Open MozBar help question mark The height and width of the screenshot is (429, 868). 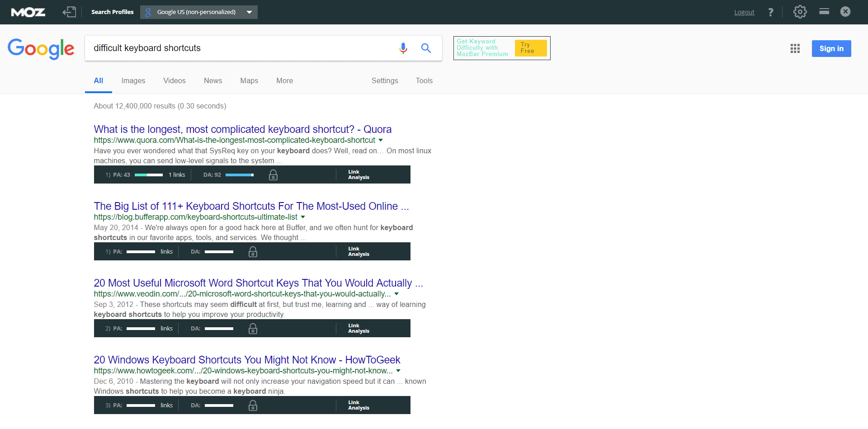tap(771, 12)
